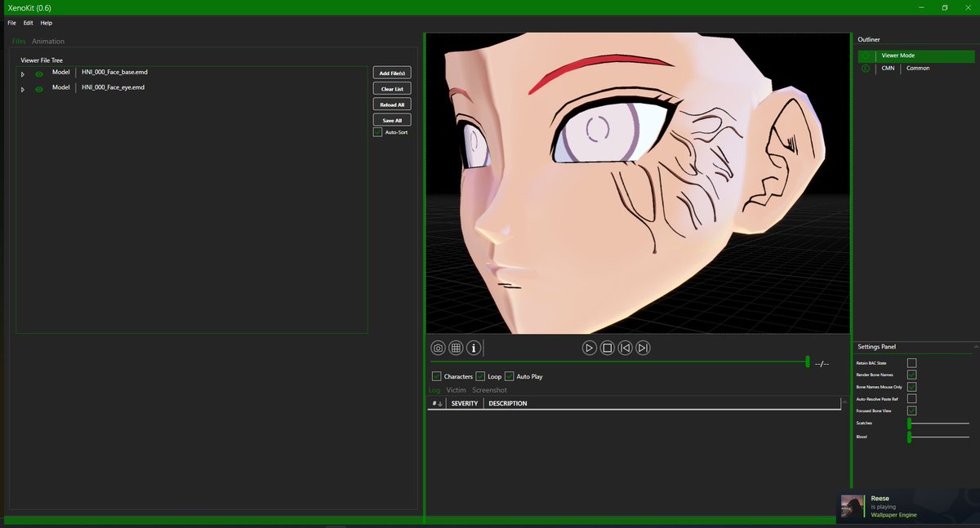The height and width of the screenshot is (528, 980).
Task: Select Viewer Mode in the Outliner
Action: [898, 55]
